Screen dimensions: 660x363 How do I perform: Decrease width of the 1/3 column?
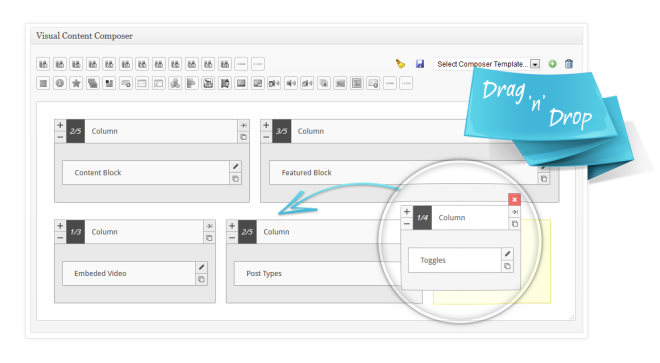[x=60, y=238]
